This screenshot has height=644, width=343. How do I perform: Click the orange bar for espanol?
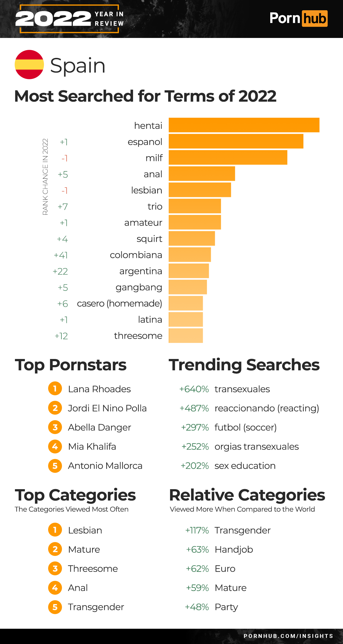pyautogui.click(x=236, y=142)
